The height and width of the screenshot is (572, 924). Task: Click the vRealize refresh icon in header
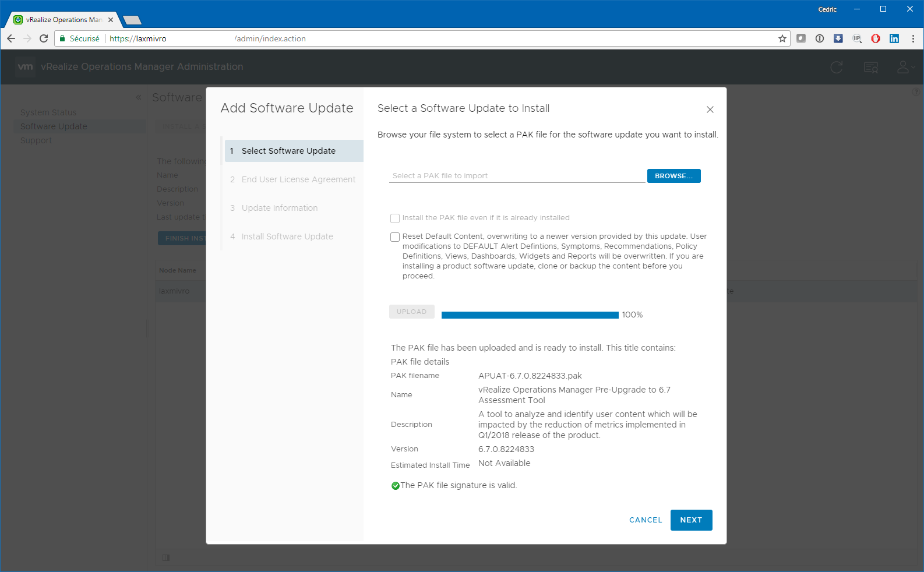click(837, 67)
